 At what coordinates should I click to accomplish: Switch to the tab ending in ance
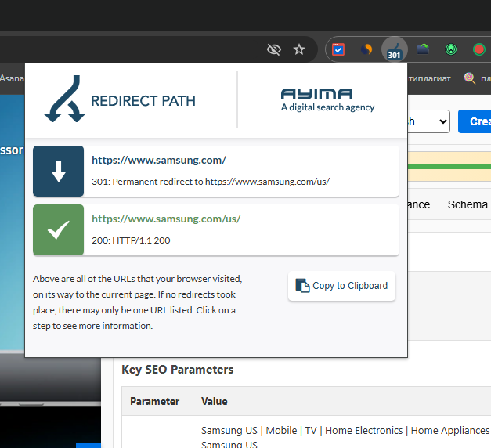pyautogui.click(x=419, y=204)
